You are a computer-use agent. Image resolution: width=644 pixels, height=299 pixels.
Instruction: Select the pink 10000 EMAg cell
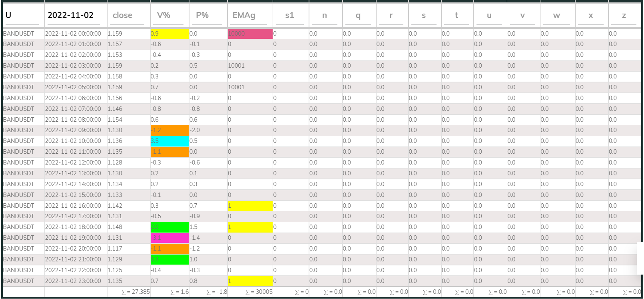(x=250, y=34)
